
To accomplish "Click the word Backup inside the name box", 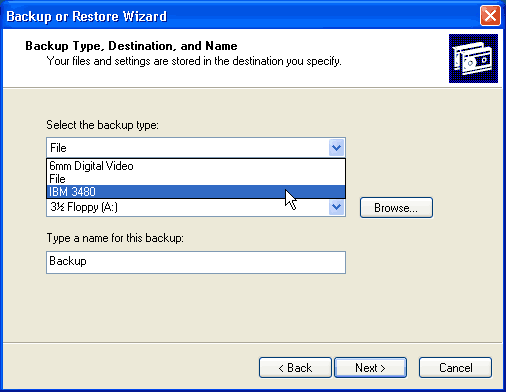I will (68, 261).
